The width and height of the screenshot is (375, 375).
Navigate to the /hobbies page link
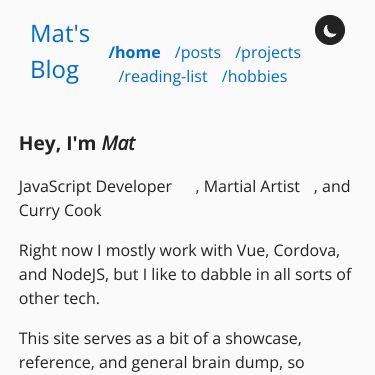(x=254, y=76)
